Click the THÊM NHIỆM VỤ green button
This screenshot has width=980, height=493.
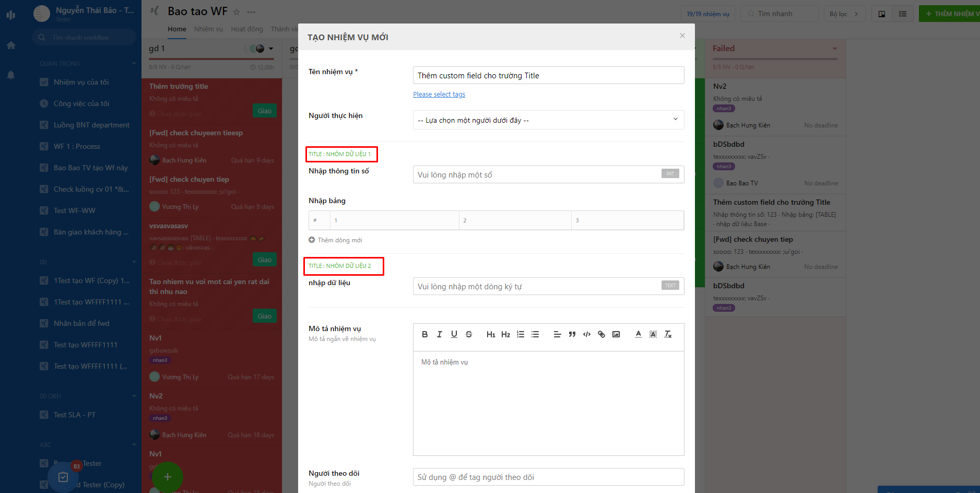click(x=949, y=14)
